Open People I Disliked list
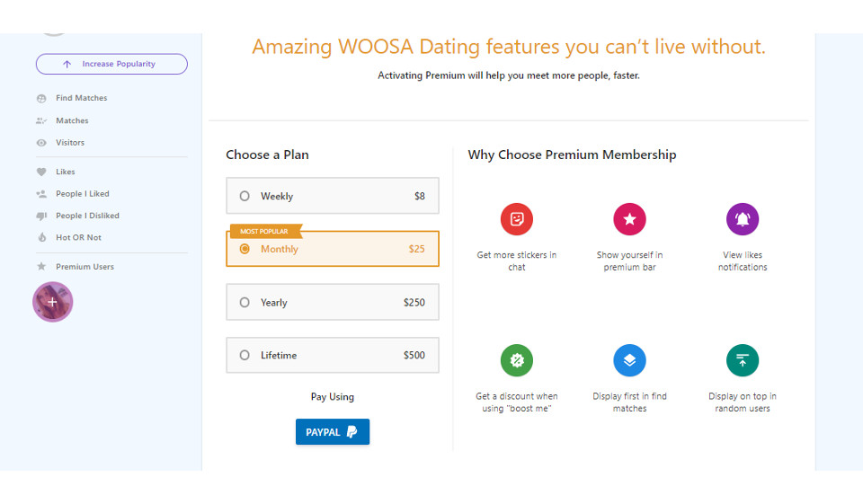Screen dimensions: 863x504 point(87,216)
